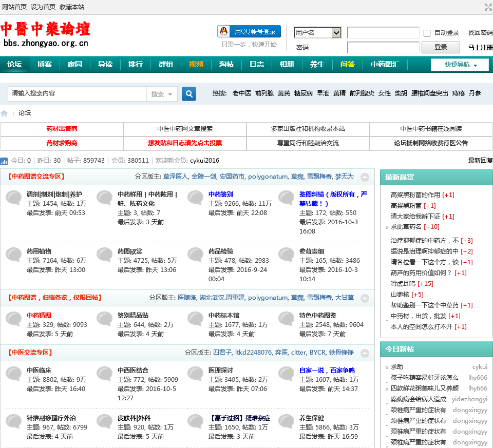Click the statistics bar chart icon
Image resolution: width=493 pixels, height=448 pixels.
tap(4, 161)
